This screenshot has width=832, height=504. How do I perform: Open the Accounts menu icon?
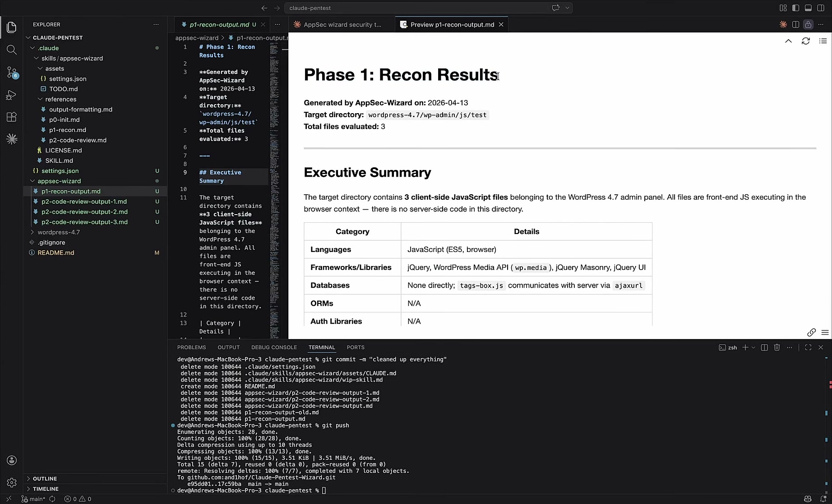tap(12, 460)
